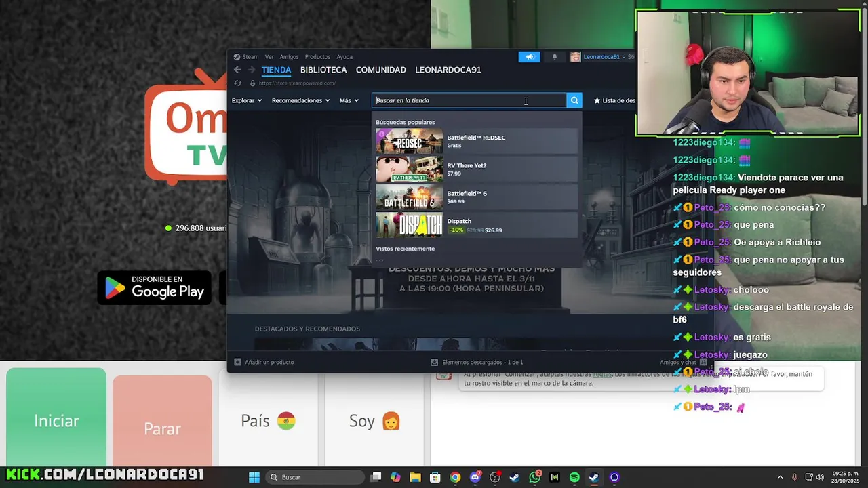Select Battlefield REDSEC search suggestion
Screen dimensions: 868x488
click(x=477, y=141)
